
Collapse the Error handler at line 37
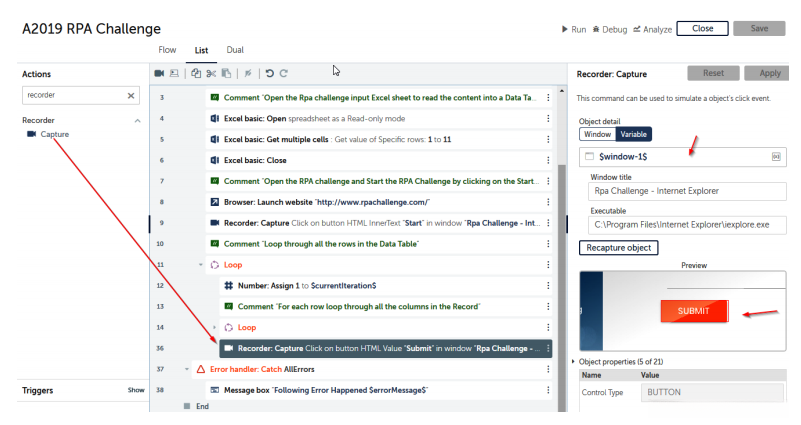tap(187, 369)
